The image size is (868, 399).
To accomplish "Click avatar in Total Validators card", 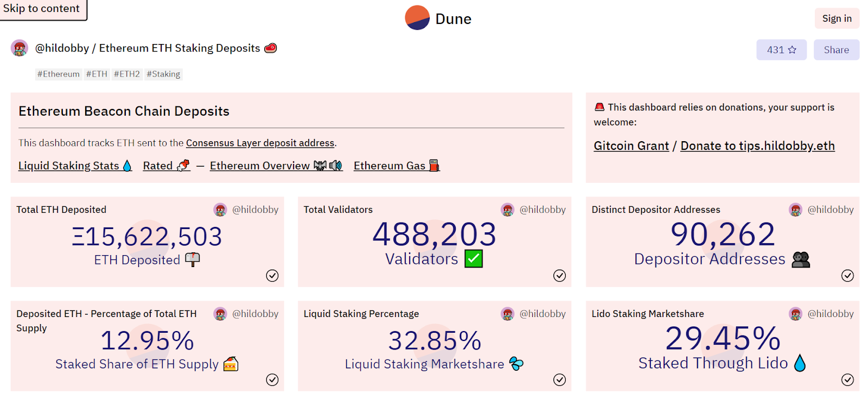I will 508,210.
